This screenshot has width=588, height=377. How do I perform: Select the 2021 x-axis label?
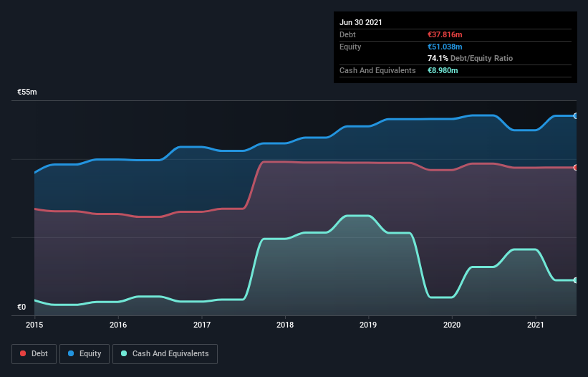point(536,325)
